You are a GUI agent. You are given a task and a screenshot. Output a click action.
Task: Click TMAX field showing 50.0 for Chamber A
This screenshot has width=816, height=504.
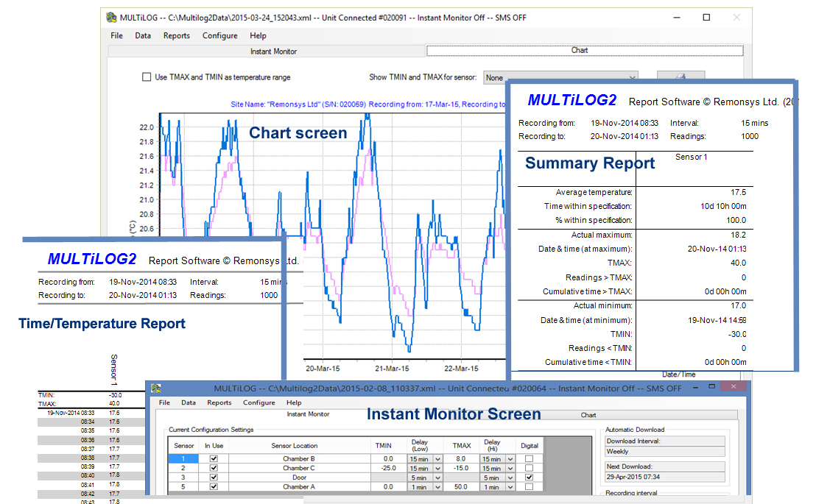point(461,487)
